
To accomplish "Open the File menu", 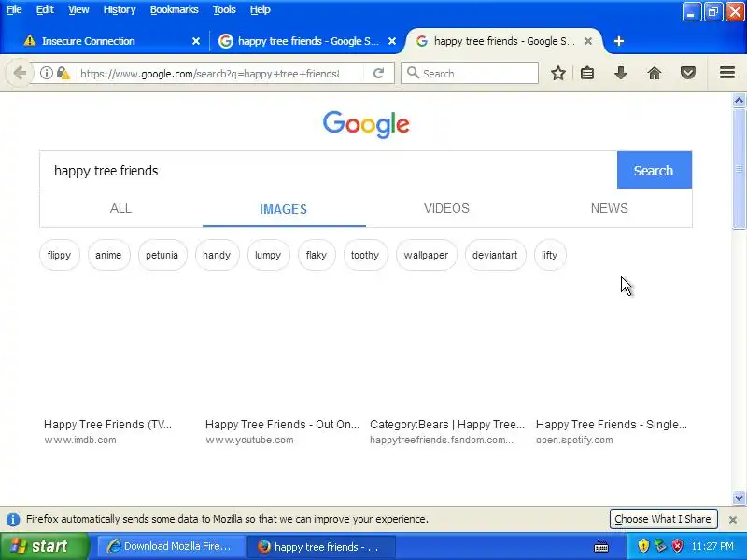I will point(14,9).
